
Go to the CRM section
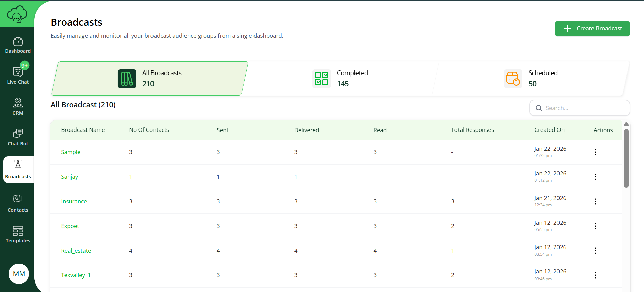point(18,106)
